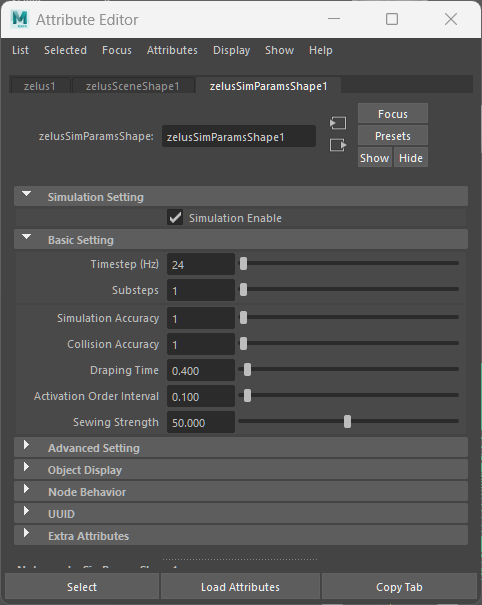
Task: Close the Attribute Editor window
Action: click(x=451, y=19)
